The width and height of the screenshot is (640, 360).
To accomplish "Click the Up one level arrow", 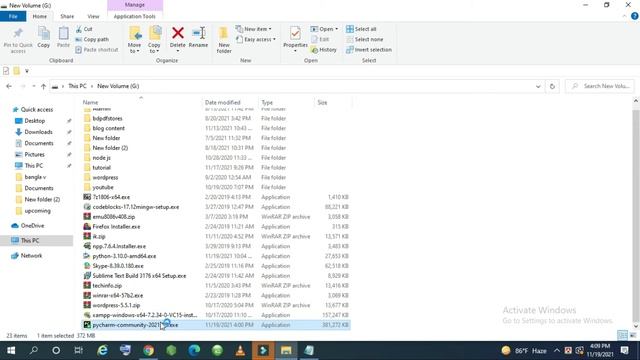I will point(43,86).
